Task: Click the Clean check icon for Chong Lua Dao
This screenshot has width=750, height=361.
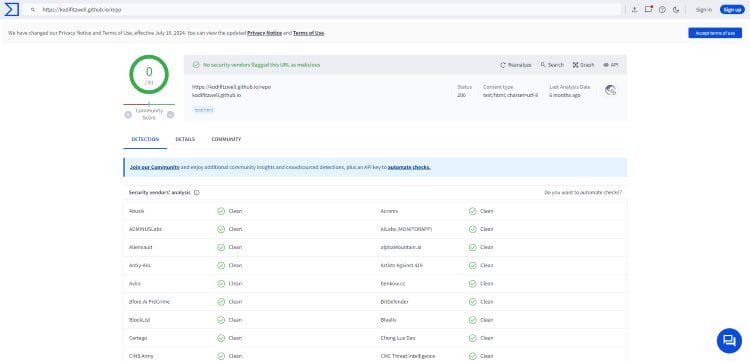Action: [x=473, y=338]
